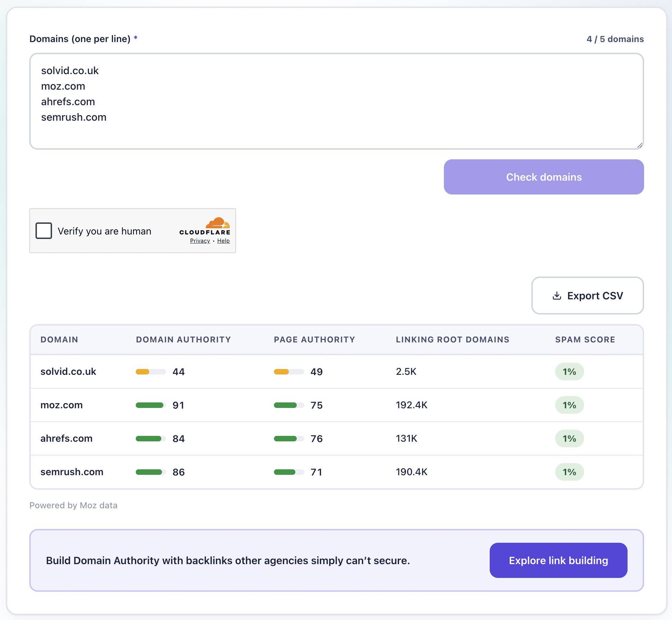This screenshot has height=620, width=672.
Task: Click the 2.5K linking root domains value
Action: coord(406,371)
